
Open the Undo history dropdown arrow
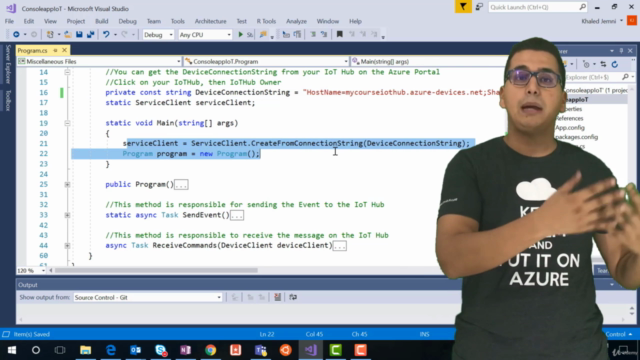(x=115, y=35)
